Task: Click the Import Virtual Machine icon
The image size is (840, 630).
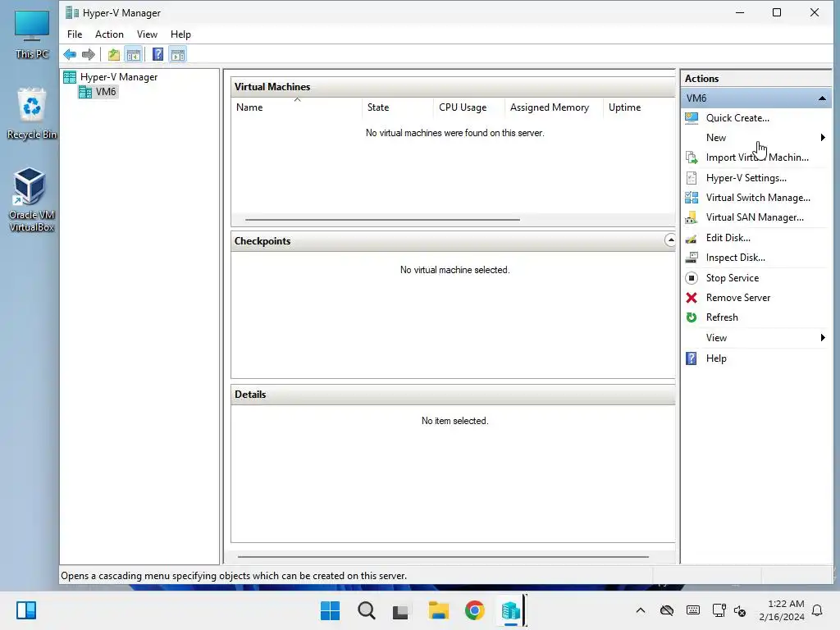Action: (x=692, y=157)
